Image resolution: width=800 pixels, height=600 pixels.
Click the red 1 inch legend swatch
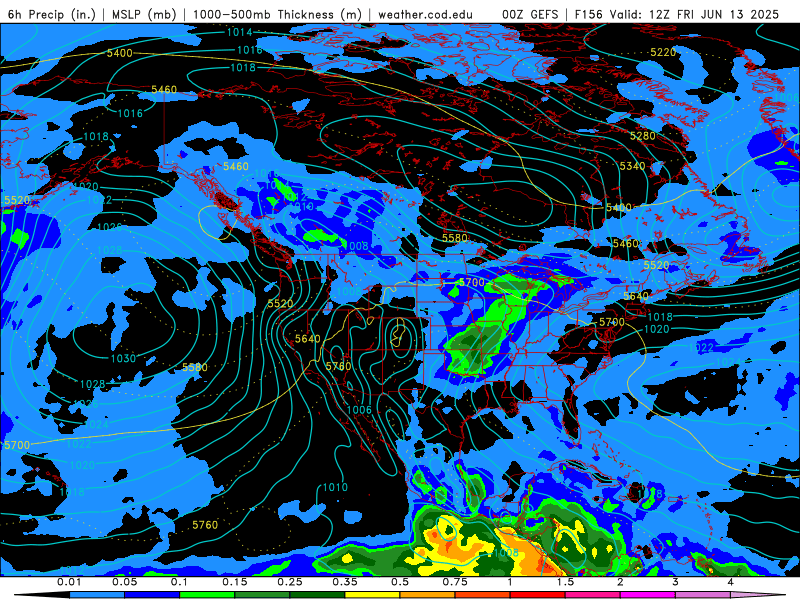tap(538, 595)
